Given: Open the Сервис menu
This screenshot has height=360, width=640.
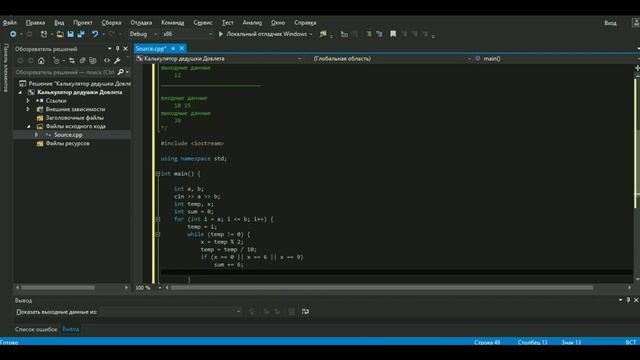Looking at the screenshot, I should 203,23.
